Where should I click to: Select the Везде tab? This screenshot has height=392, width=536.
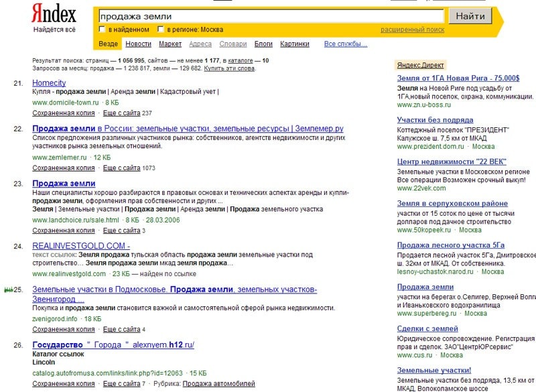pos(108,44)
